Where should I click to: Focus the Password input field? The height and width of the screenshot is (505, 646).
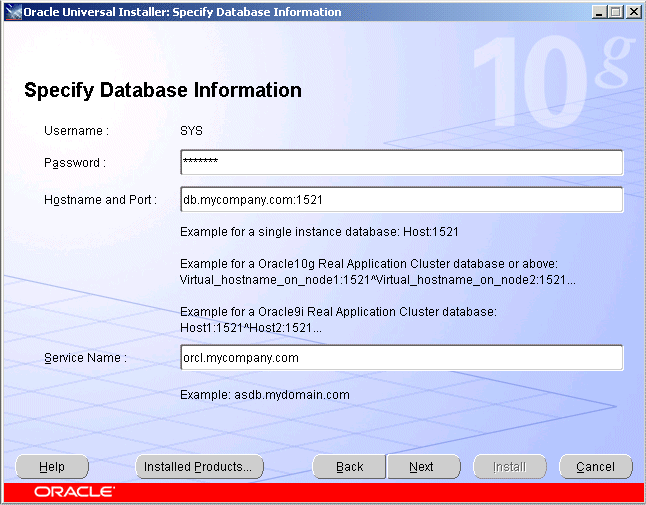tap(402, 162)
